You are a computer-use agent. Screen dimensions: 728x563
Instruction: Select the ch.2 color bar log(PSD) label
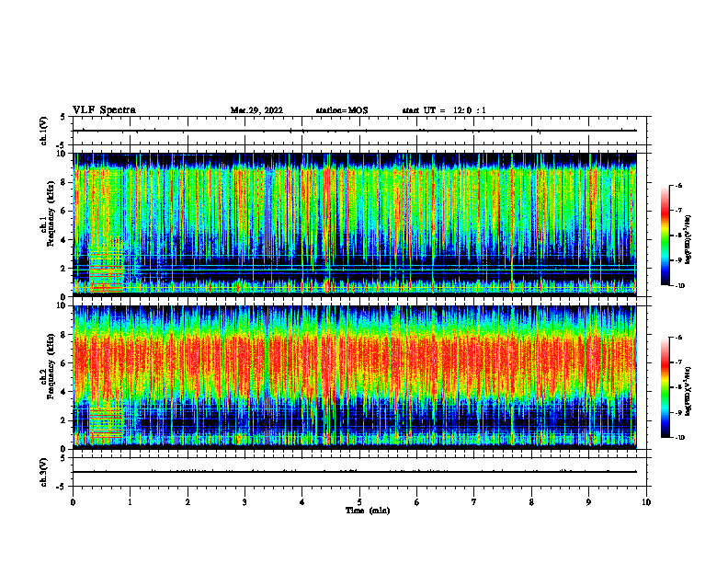688,391
